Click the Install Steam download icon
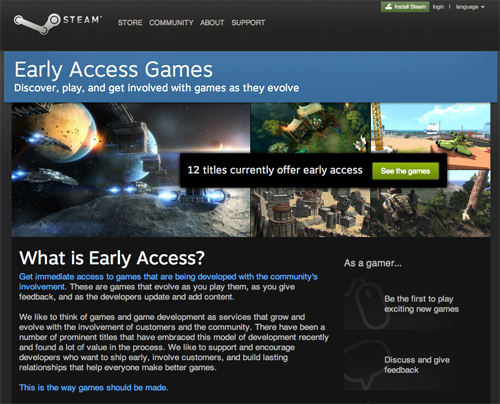 tap(388, 7)
